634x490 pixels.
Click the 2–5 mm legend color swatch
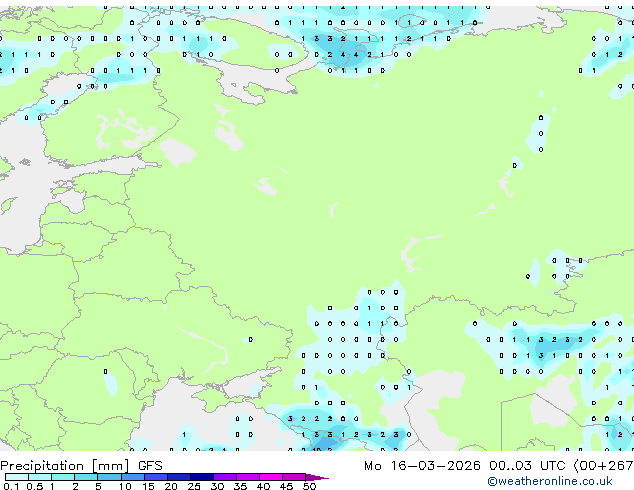pyautogui.click(x=86, y=477)
